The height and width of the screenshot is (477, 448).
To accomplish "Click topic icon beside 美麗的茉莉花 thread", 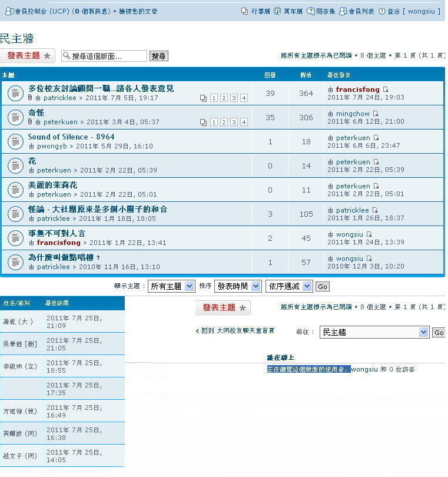I will [x=15, y=190].
